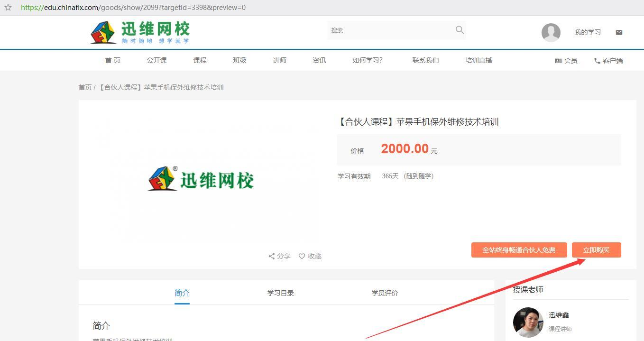Open 首页 in the navigation menu
The image size is (644, 341).
pos(112,60)
